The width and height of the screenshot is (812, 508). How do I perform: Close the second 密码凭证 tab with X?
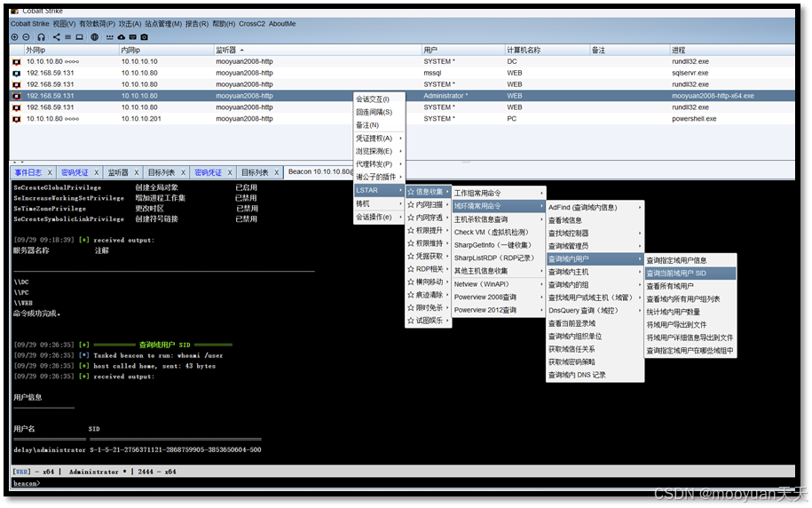(230, 172)
